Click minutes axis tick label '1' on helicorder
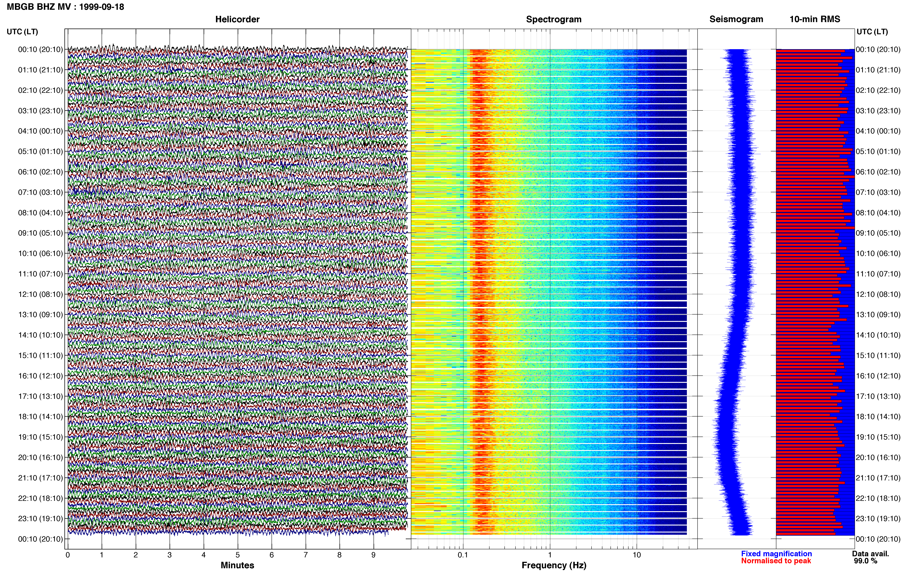Image resolution: width=924 pixels, height=578 pixels. tap(102, 555)
